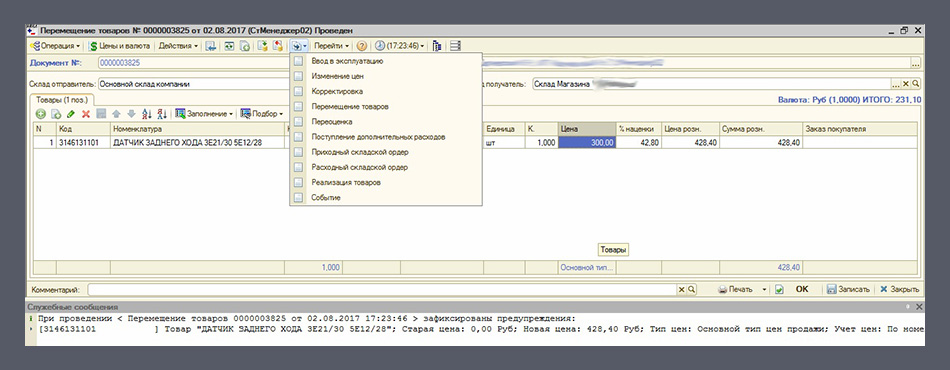
Task: Select Изменение цен menu item
Action: 386,76
